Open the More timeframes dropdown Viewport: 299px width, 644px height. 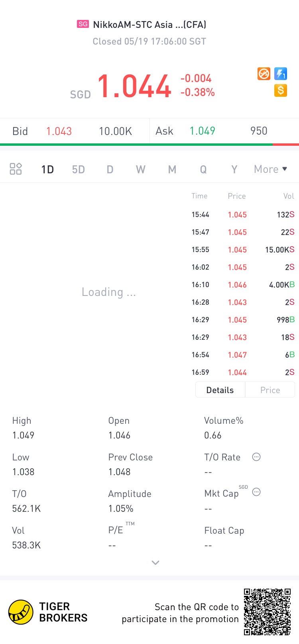click(270, 169)
